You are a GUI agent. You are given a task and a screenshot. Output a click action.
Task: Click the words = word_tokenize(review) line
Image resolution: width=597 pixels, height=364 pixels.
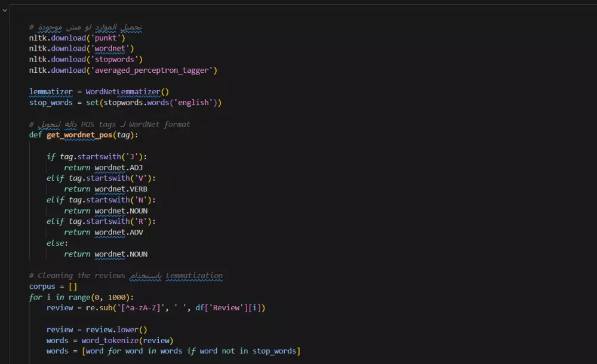tap(110, 340)
